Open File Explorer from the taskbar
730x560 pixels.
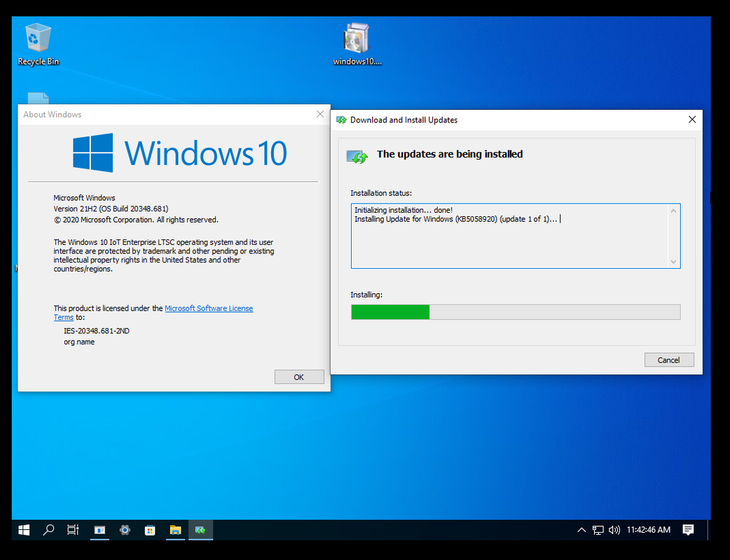pyautogui.click(x=175, y=530)
